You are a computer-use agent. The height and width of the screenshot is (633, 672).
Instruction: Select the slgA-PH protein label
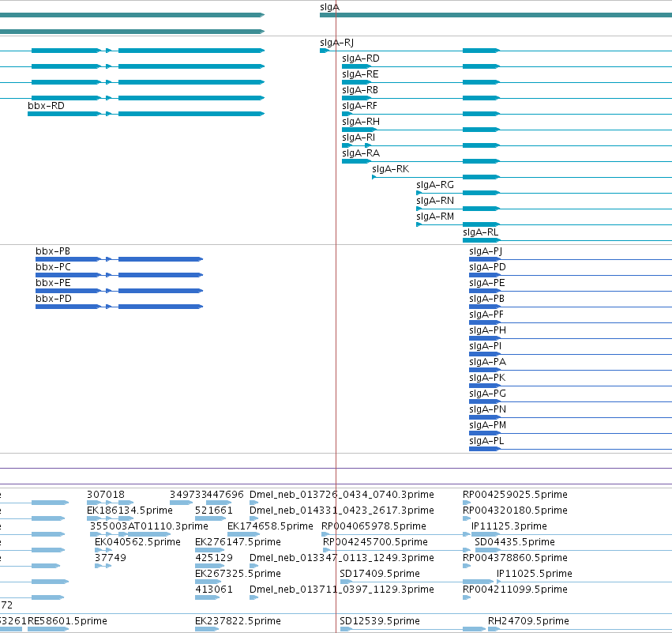tap(487, 330)
